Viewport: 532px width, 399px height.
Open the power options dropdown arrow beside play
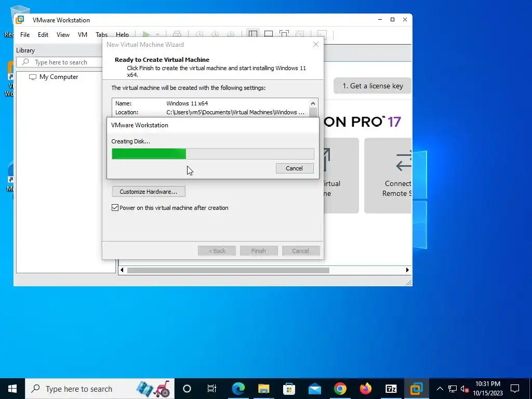(157, 35)
